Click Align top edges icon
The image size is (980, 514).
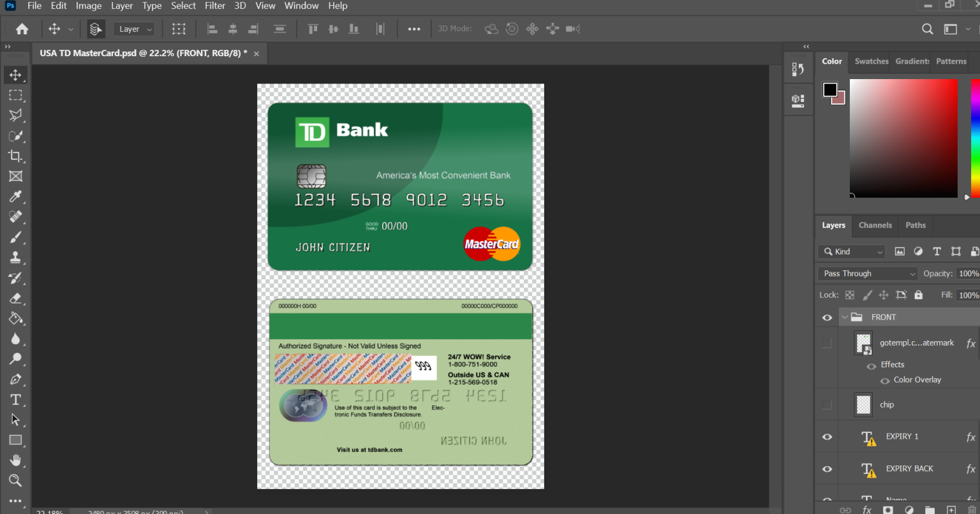[313, 29]
